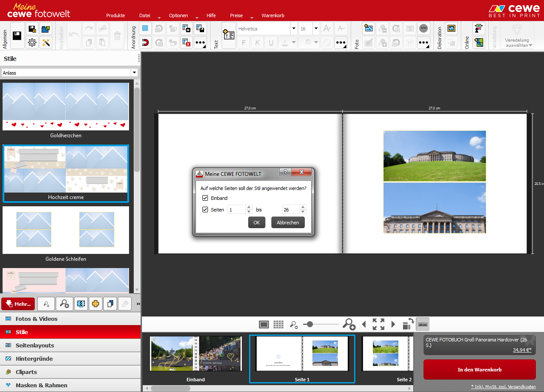Switch to page overview grid view
544x392 pixels.
point(279,324)
